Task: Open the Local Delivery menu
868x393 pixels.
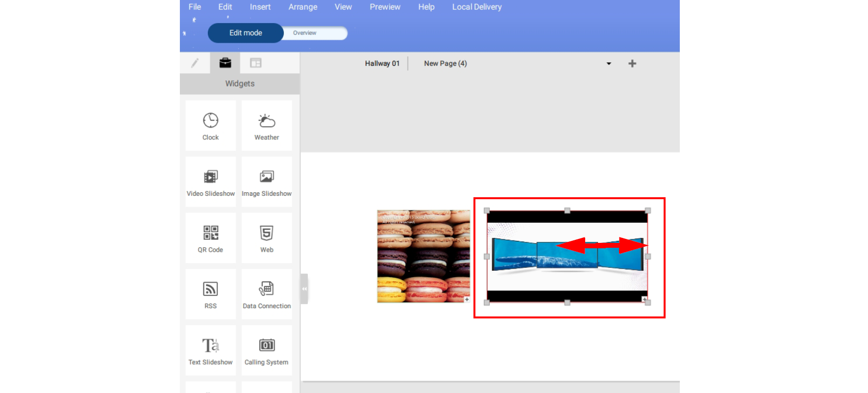Action: click(476, 7)
